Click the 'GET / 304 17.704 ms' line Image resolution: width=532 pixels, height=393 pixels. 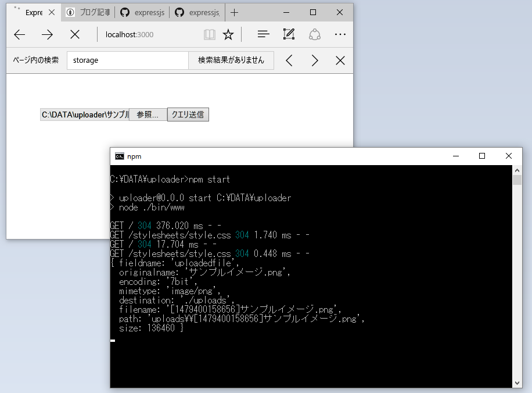tap(164, 244)
